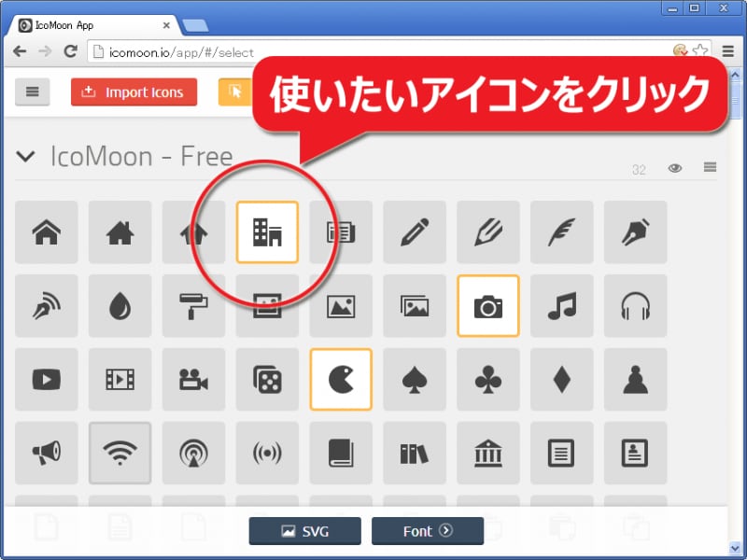Open the app hamburger menu
This screenshot has width=747, height=560.
pyautogui.click(x=33, y=92)
